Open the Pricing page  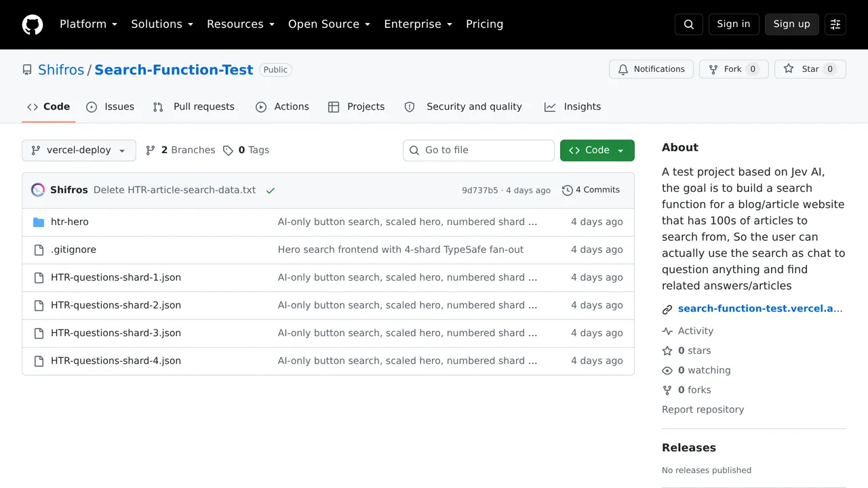tap(484, 24)
